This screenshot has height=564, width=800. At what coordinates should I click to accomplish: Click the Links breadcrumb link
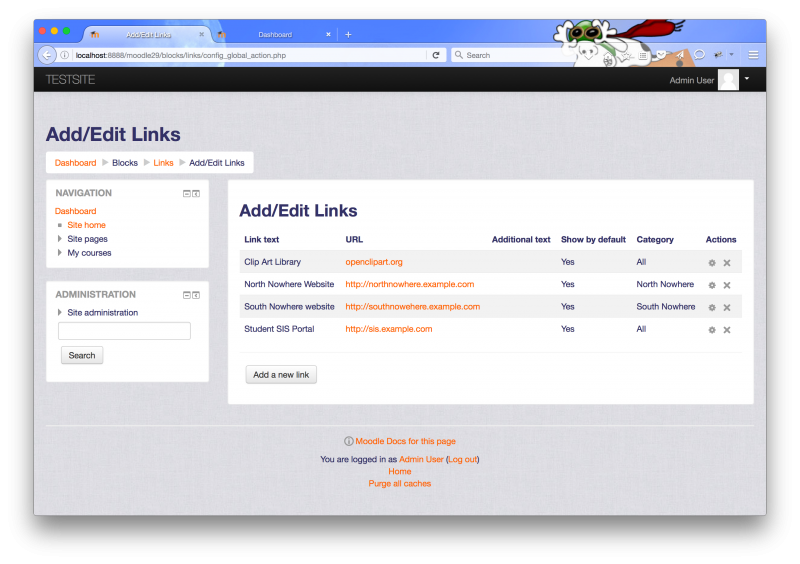(163, 163)
